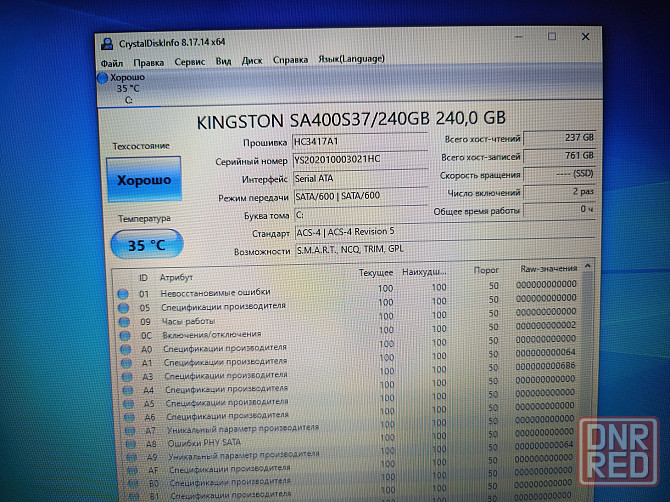670x502 pixels.
Task: Click the power-on hours value 0 ч
Action: 559,210
